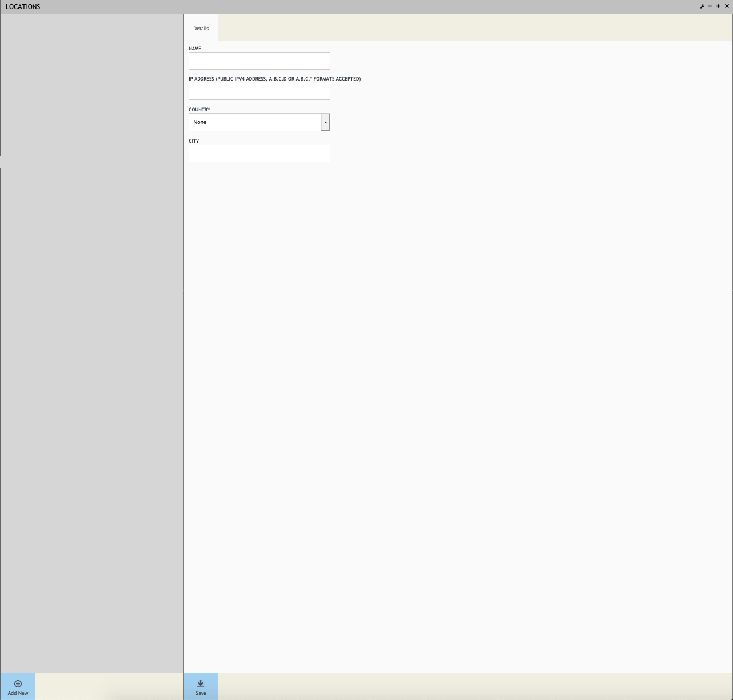Minimize the Locations panel

click(x=710, y=6)
